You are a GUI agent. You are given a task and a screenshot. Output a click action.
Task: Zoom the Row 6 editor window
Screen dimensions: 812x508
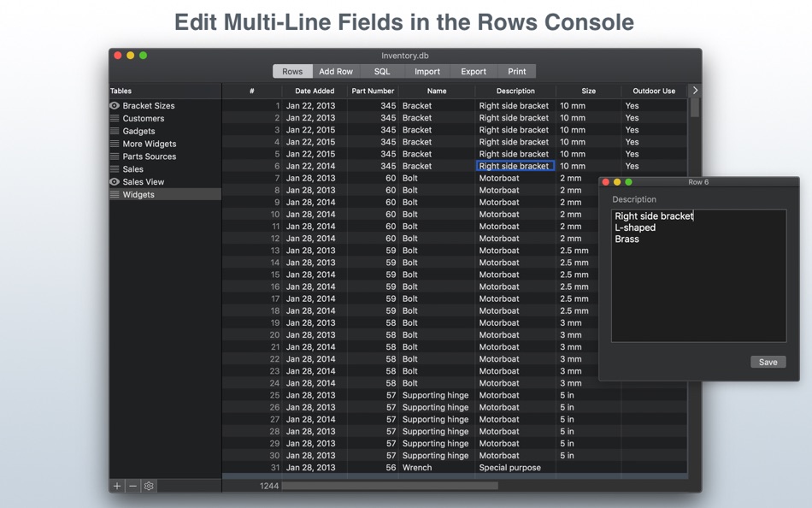[x=629, y=182]
